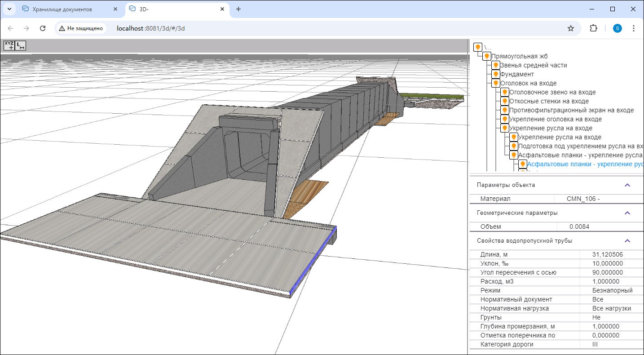Select Оголовочное звено на входе node
Screen dimensions: 644x355
point(552,92)
